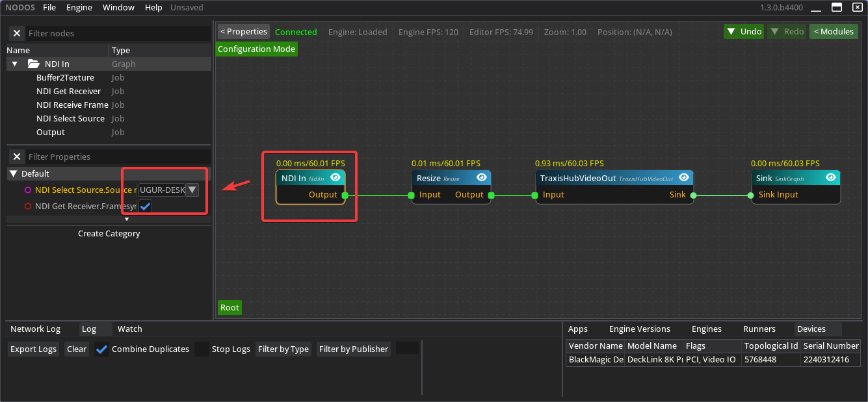Clear the node filter with X icon

pyautogui.click(x=17, y=33)
